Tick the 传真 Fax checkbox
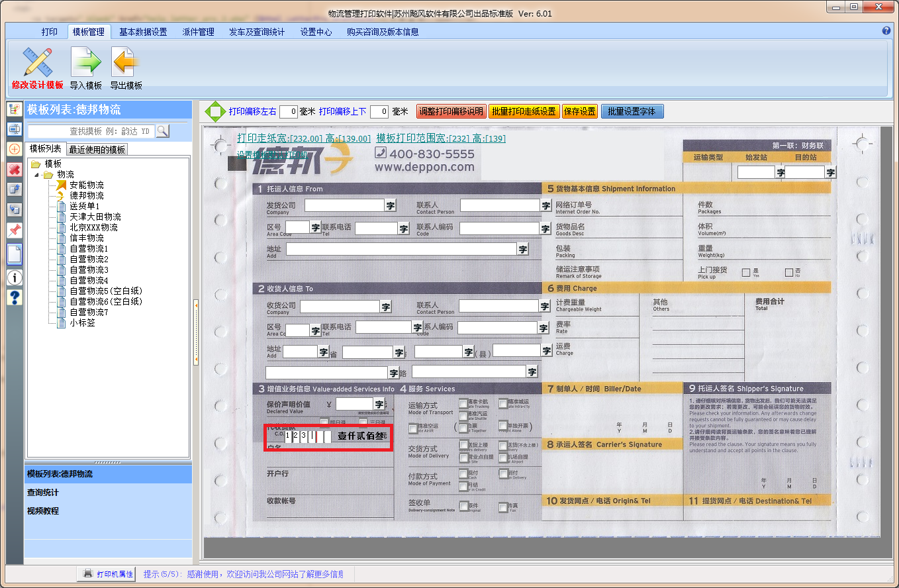 (503, 507)
